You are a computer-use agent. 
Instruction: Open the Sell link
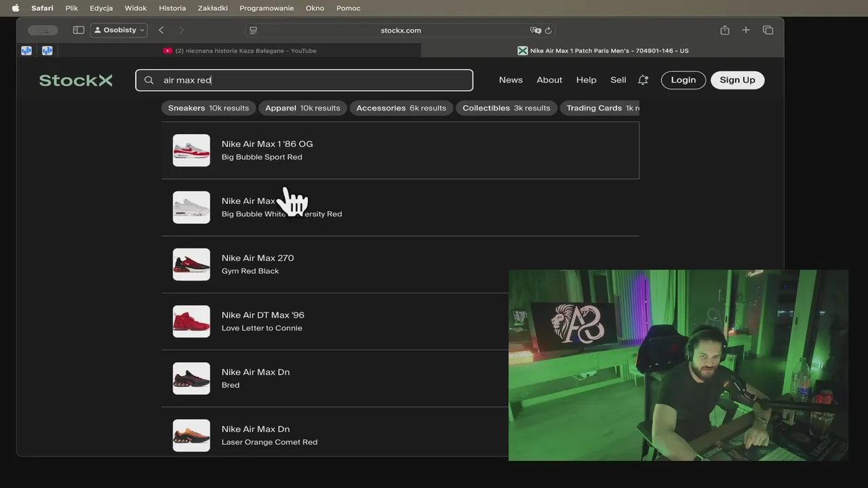tap(618, 80)
